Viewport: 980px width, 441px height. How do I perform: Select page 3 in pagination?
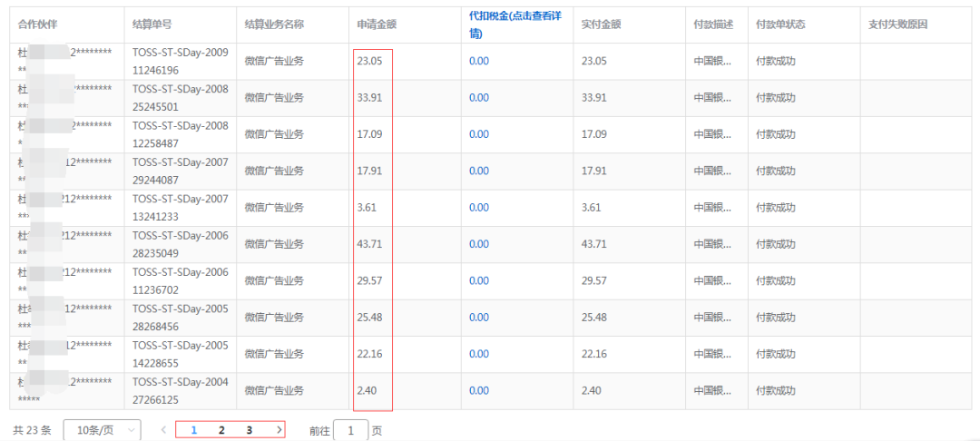(x=249, y=430)
